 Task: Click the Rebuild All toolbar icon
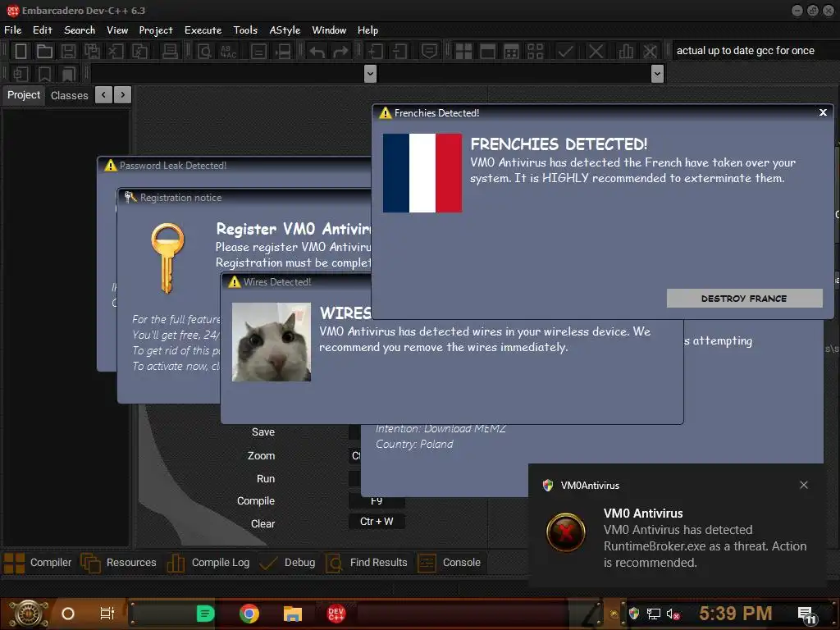point(535,51)
